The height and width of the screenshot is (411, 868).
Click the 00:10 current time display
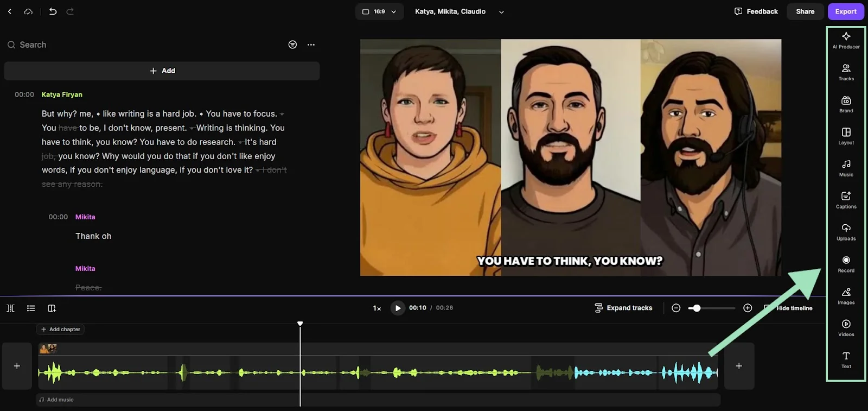click(x=417, y=308)
